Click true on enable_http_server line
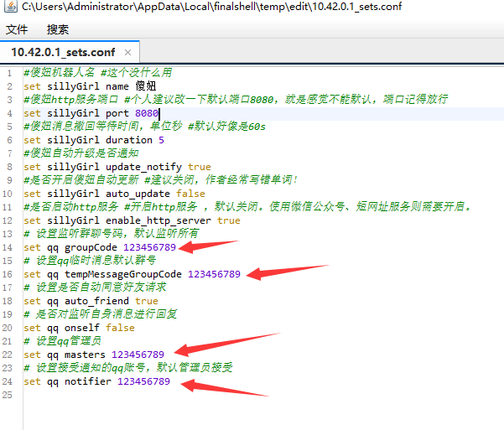 (x=229, y=220)
